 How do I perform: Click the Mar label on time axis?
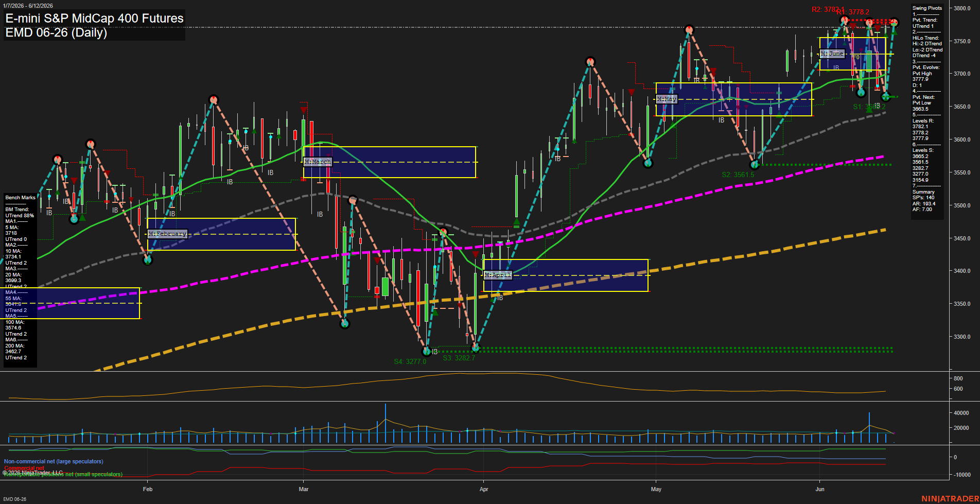304,489
